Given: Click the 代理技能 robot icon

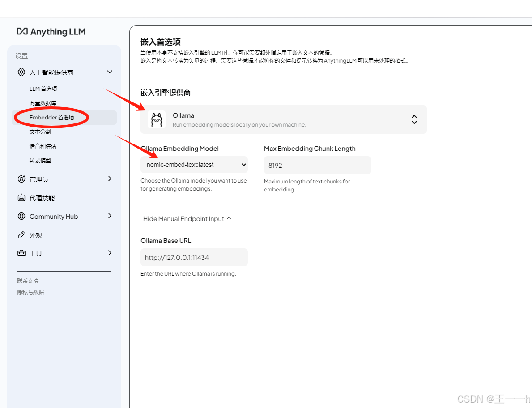Looking at the screenshot, I should click(21, 198).
